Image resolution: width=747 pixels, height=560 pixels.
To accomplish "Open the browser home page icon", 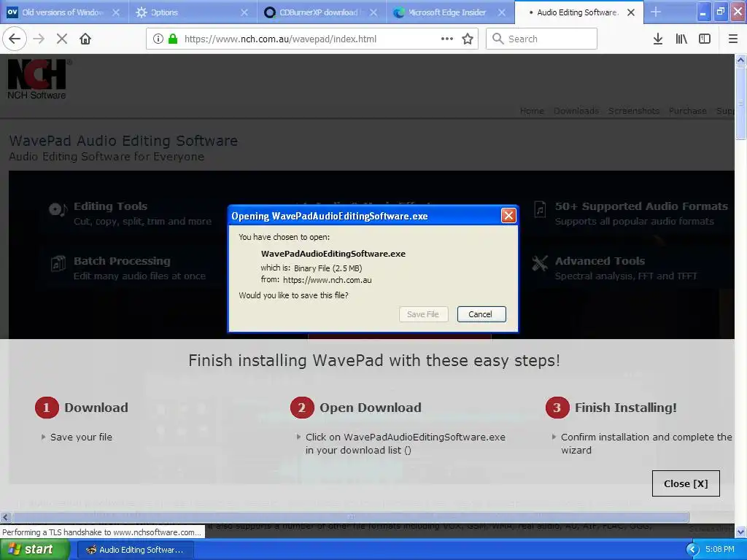I will [85, 39].
